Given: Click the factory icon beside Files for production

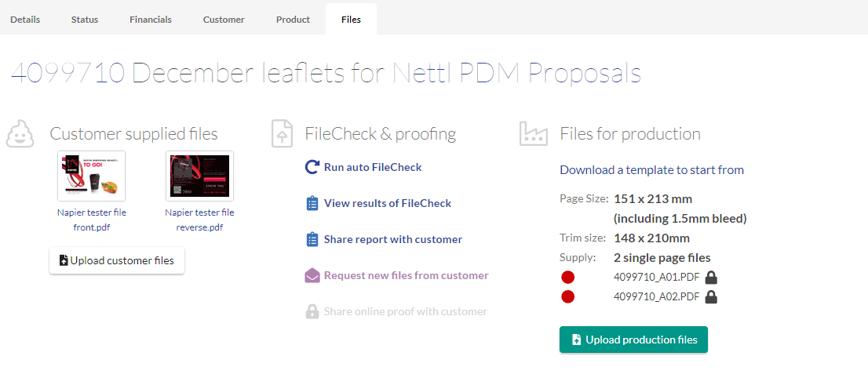Looking at the screenshot, I should click(x=534, y=134).
